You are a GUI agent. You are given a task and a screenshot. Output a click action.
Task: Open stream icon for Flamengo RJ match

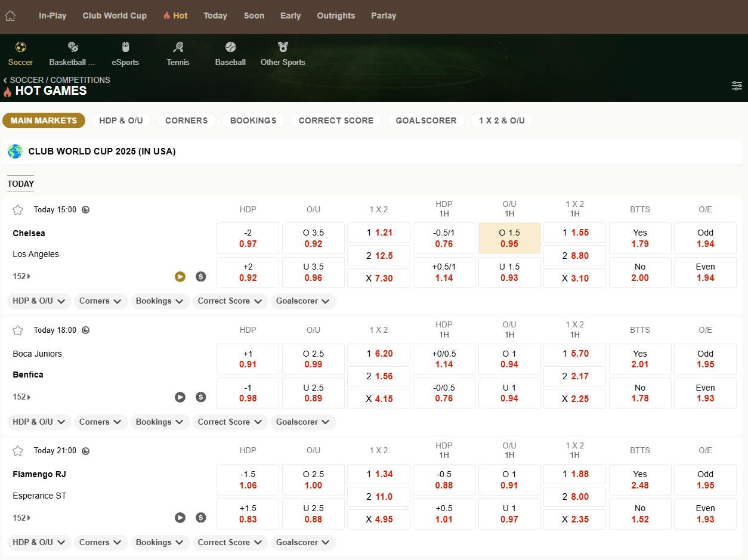pos(180,518)
